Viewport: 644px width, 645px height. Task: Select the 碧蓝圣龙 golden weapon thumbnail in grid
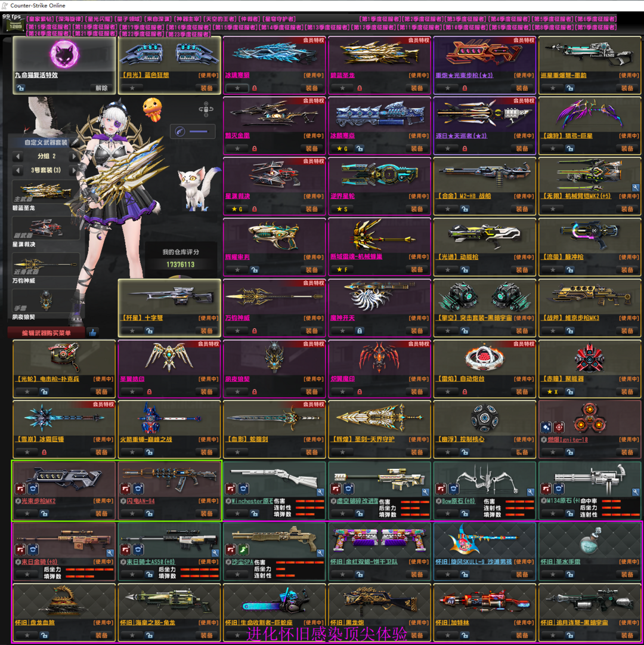click(x=379, y=55)
